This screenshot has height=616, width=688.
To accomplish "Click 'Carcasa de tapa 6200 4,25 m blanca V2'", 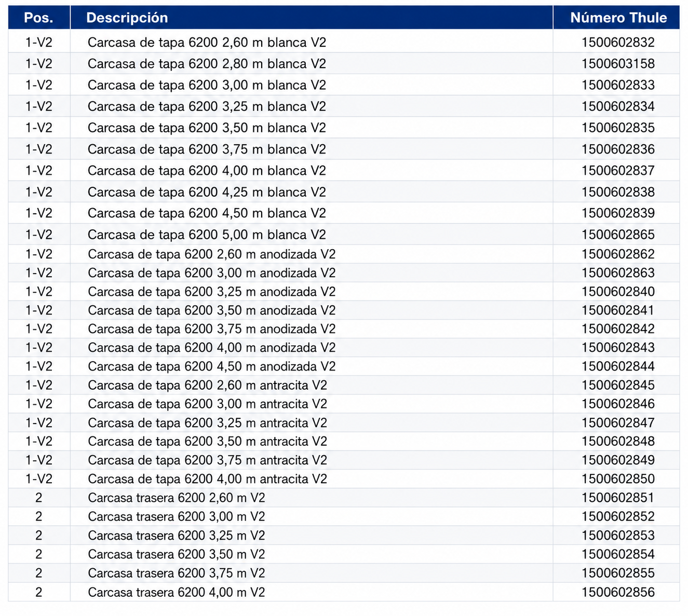I will (x=207, y=192).
